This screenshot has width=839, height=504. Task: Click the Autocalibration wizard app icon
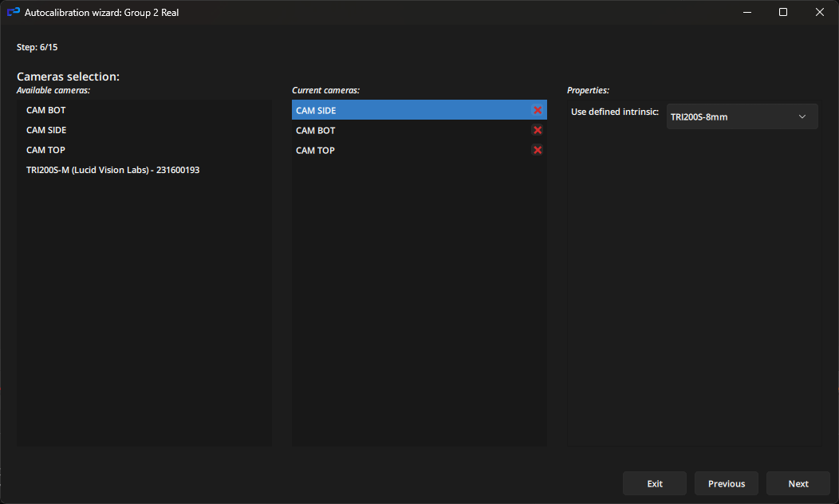(x=14, y=12)
